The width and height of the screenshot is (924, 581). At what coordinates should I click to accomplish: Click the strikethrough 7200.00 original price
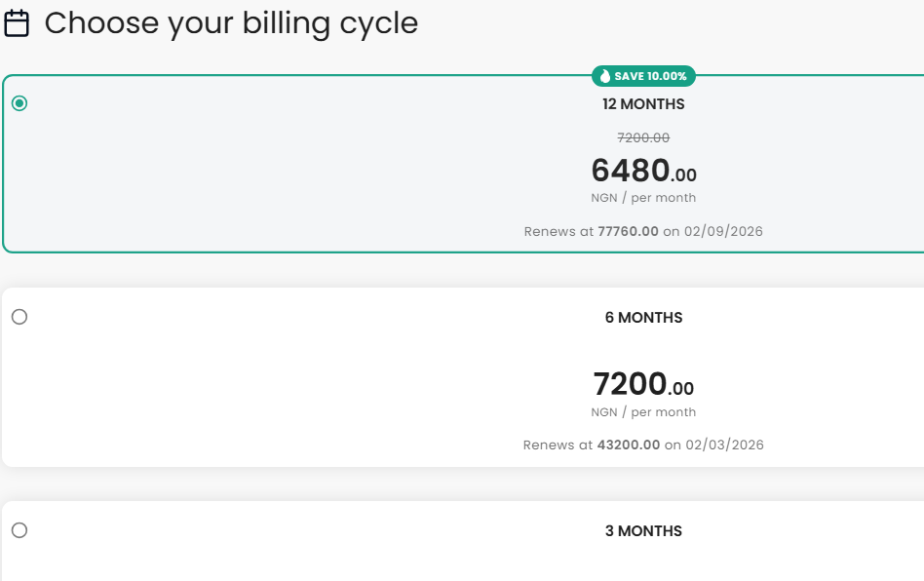(643, 137)
